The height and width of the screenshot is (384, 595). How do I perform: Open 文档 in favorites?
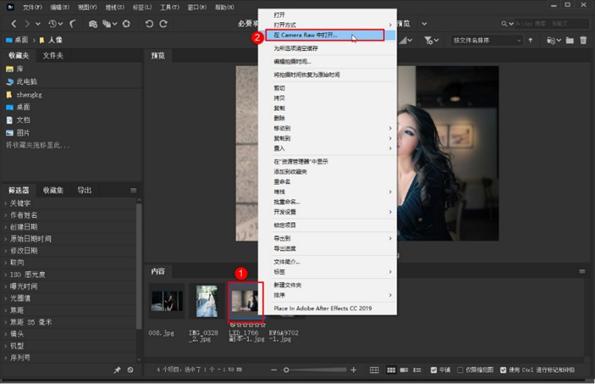click(x=23, y=120)
